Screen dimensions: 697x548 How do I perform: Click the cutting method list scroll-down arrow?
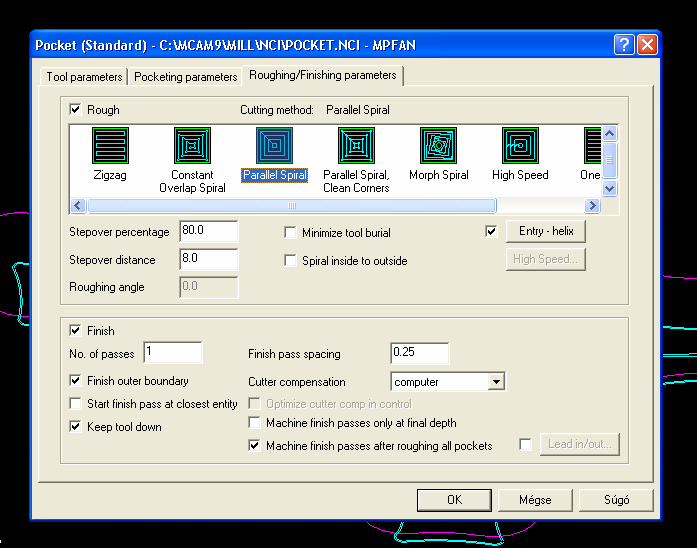(609, 188)
